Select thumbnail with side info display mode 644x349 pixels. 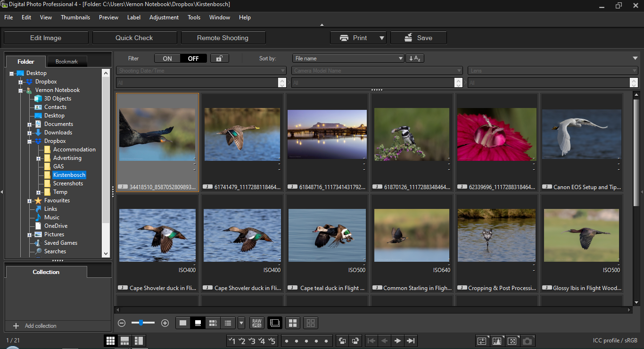point(213,323)
